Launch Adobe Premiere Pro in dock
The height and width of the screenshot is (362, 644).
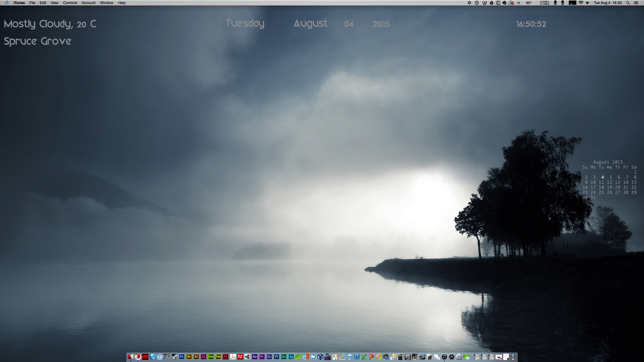pos(262,357)
